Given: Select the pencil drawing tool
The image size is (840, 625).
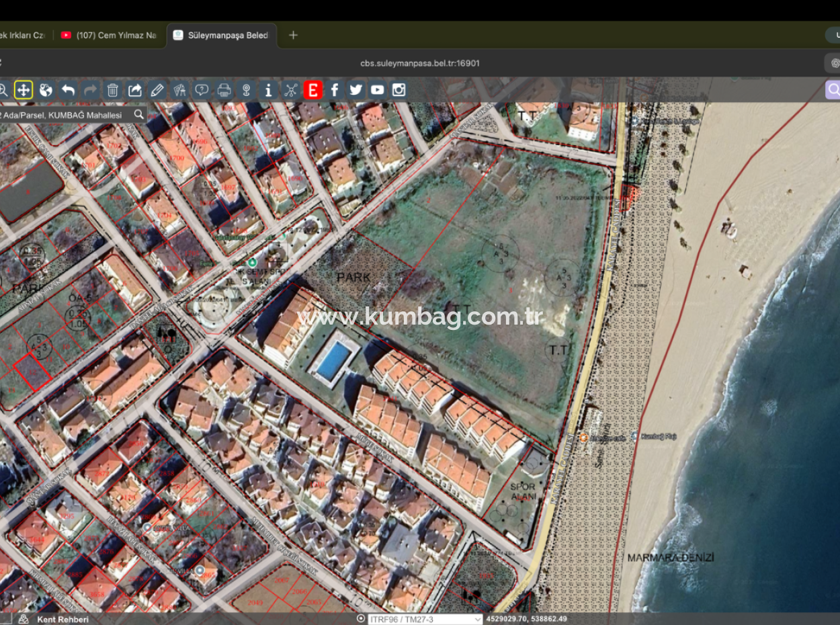Looking at the screenshot, I should 157,89.
